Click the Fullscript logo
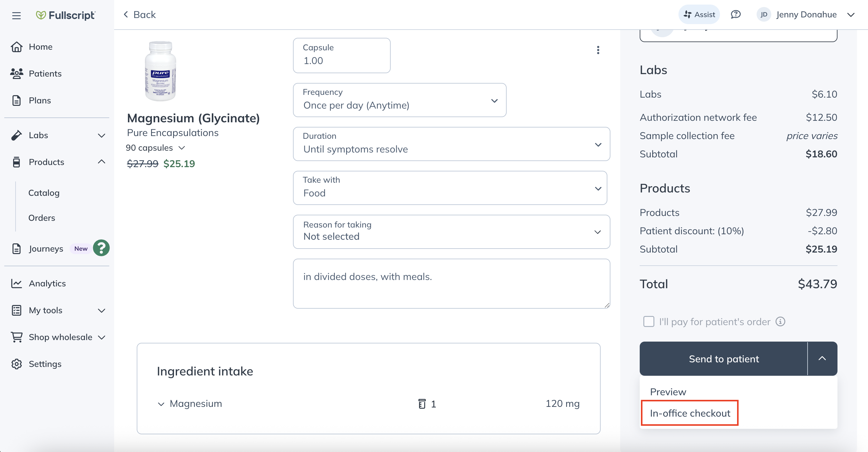868x452 pixels. [x=66, y=15]
